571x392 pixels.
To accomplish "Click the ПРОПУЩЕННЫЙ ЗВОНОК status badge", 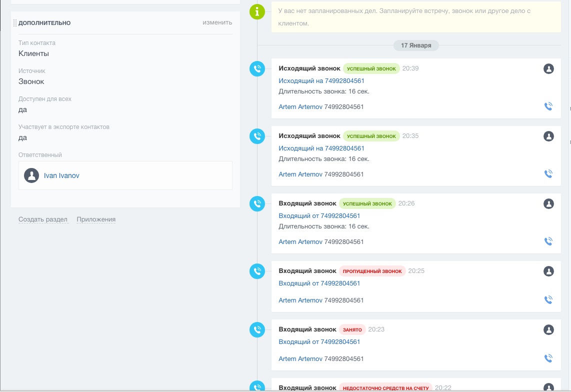I will click(x=372, y=271).
